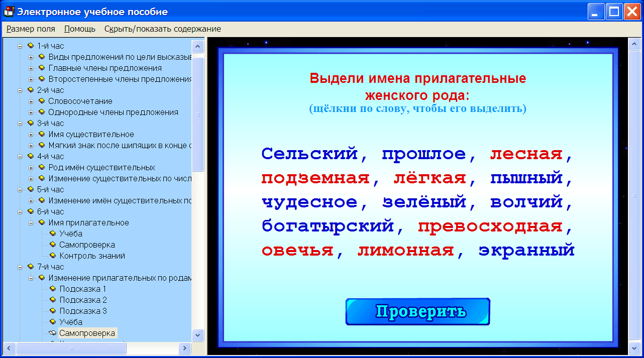The height and width of the screenshot is (358, 644).
Task: Expand the Имя существительное tree node
Action: point(30,134)
